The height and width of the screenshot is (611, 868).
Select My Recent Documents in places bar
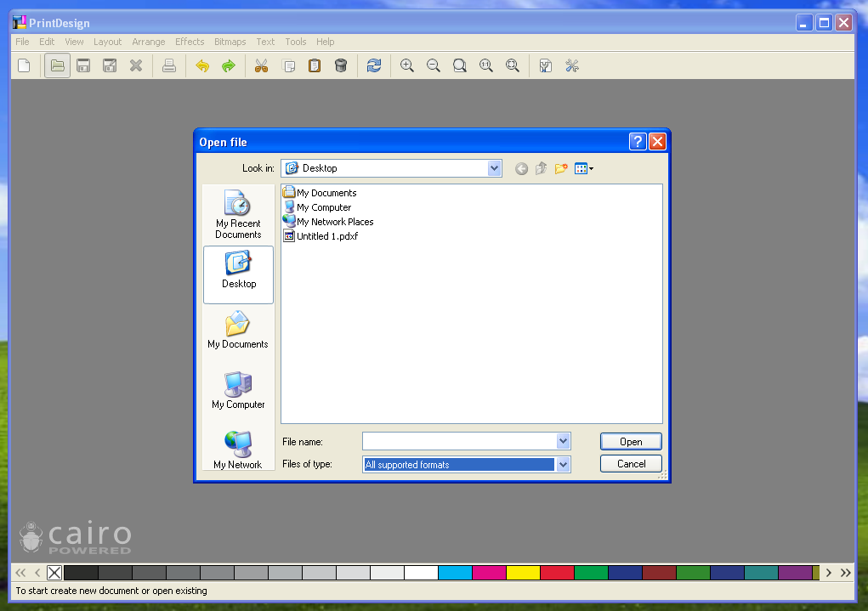[x=238, y=215]
